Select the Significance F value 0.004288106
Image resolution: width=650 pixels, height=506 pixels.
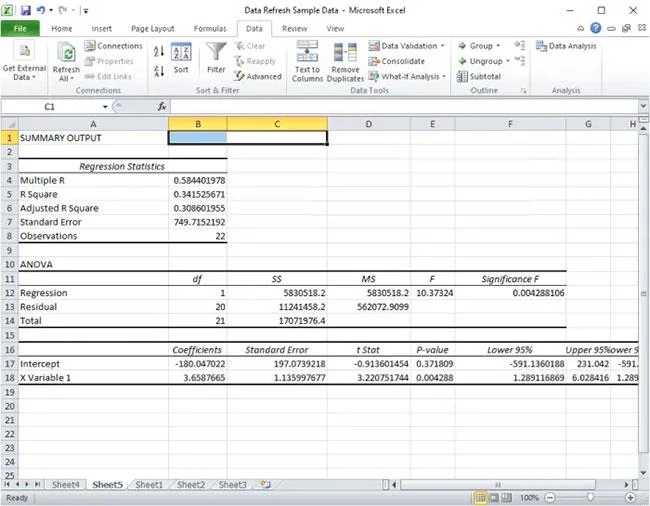510,293
